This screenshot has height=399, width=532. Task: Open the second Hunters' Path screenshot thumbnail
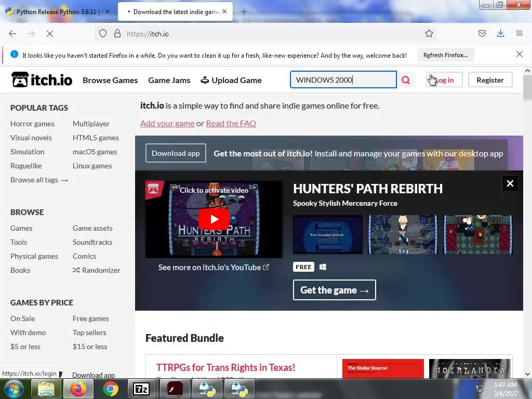[x=403, y=234]
